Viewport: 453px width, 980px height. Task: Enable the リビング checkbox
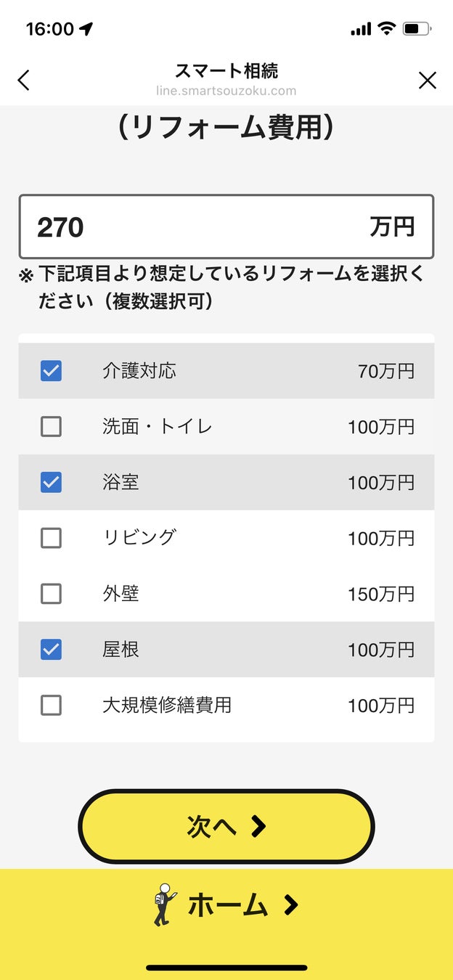[x=51, y=538]
